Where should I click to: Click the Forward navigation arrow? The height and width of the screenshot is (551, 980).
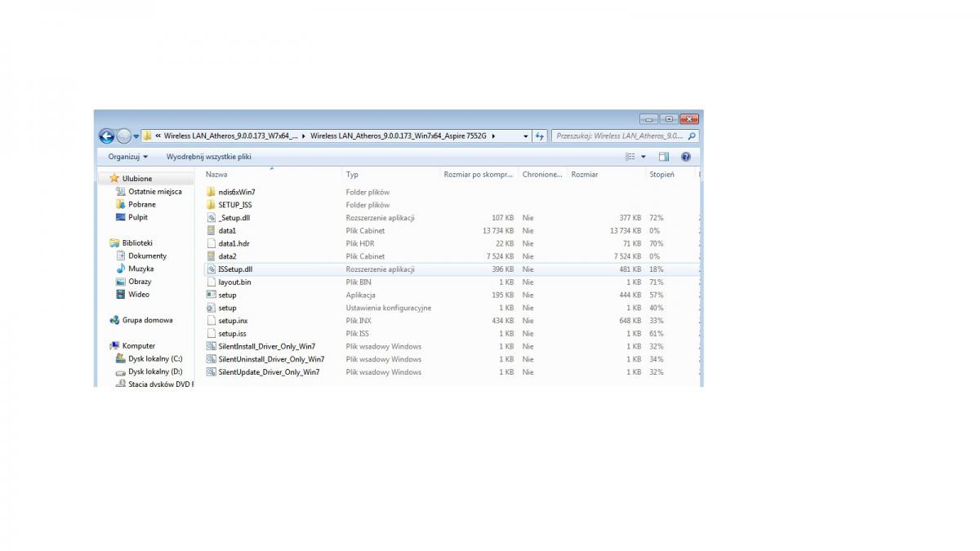point(123,136)
